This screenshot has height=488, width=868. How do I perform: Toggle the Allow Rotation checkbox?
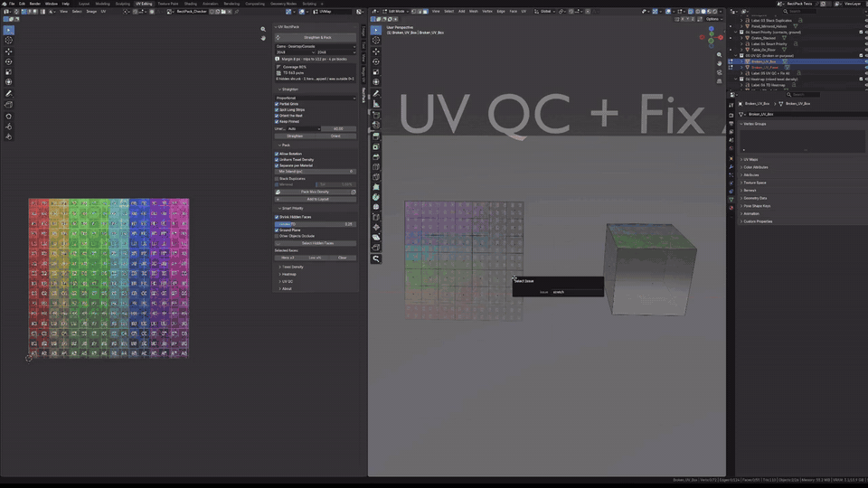[277, 154]
